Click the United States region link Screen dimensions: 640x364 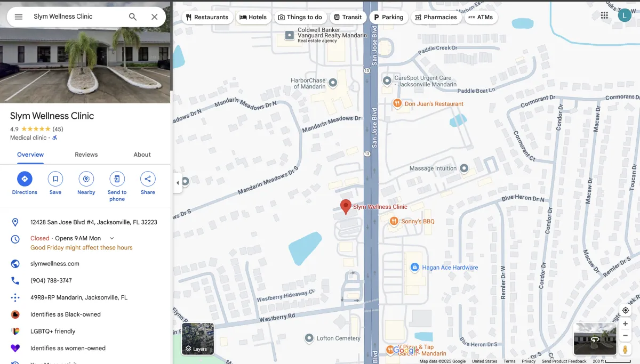pos(485,361)
